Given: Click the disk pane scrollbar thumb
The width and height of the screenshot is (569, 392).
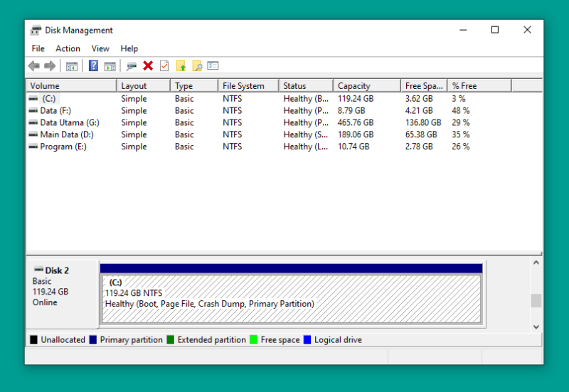Looking at the screenshot, I should 536,300.
